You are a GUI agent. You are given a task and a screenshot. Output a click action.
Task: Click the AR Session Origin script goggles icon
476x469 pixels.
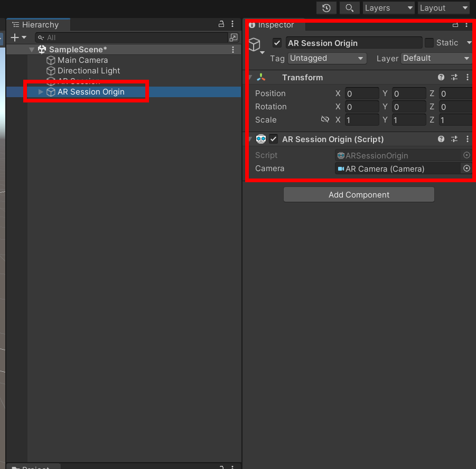(261, 139)
